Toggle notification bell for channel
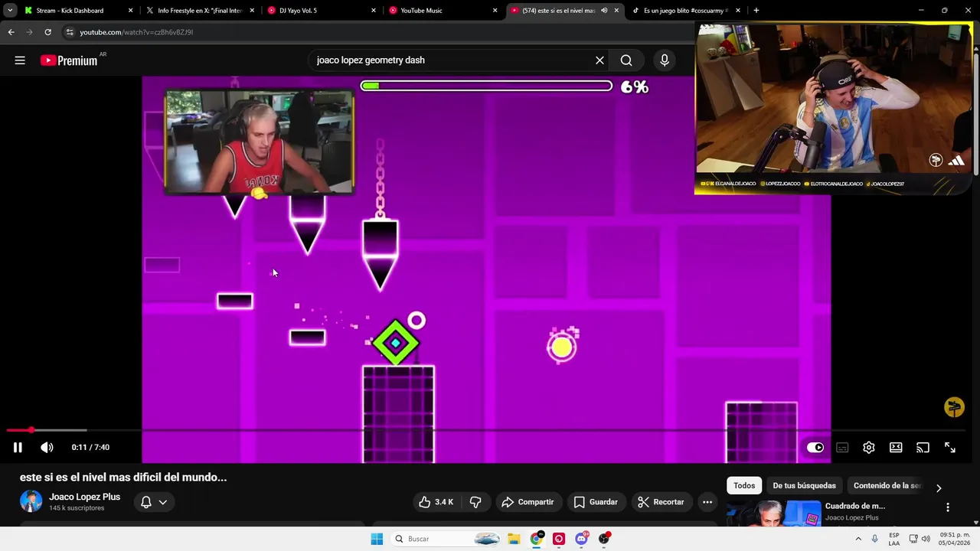 pyautogui.click(x=146, y=502)
